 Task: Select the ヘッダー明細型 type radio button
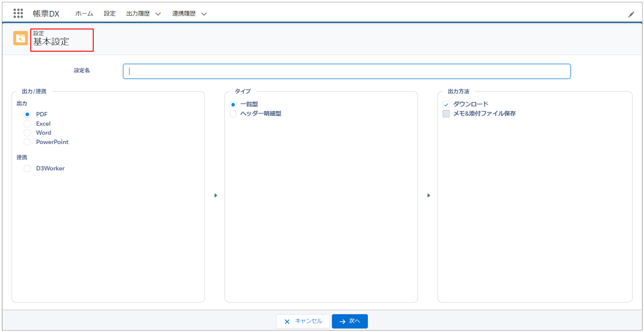point(233,114)
